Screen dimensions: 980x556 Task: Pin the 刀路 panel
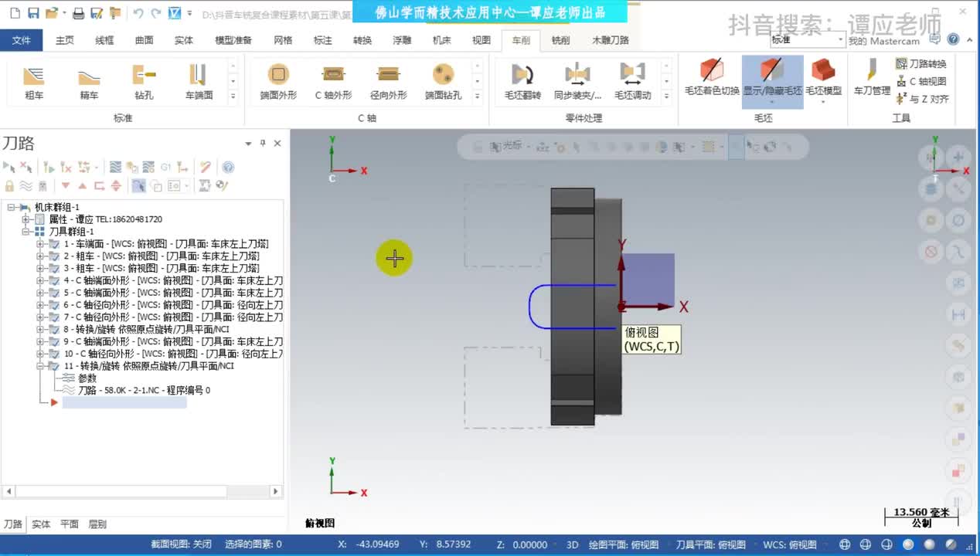pyautogui.click(x=263, y=143)
